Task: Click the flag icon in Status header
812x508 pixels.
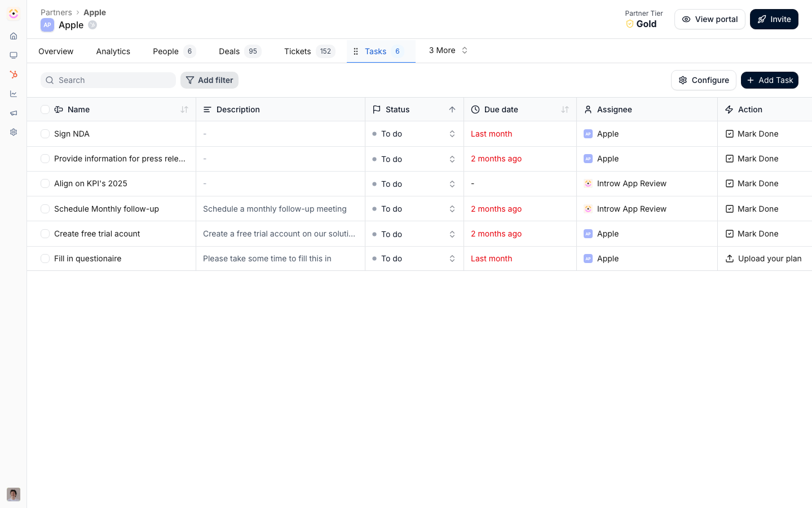Action: click(x=377, y=110)
